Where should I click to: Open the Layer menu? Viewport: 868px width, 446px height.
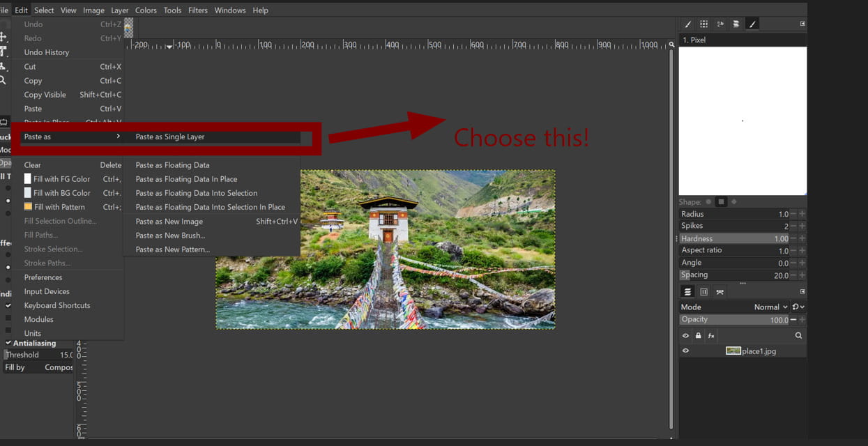(x=120, y=10)
